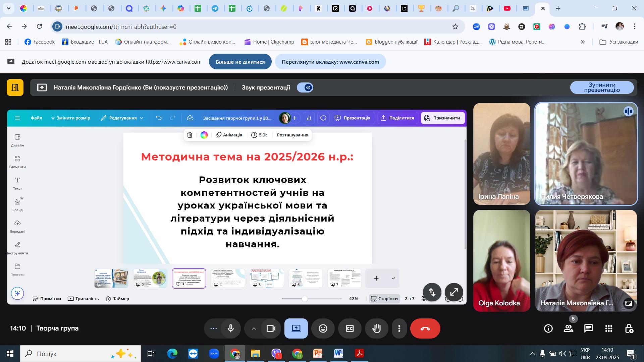This screenshot has width=644, height=362.
Task: Click the red leave call button
Action: [x=425, y=328]
